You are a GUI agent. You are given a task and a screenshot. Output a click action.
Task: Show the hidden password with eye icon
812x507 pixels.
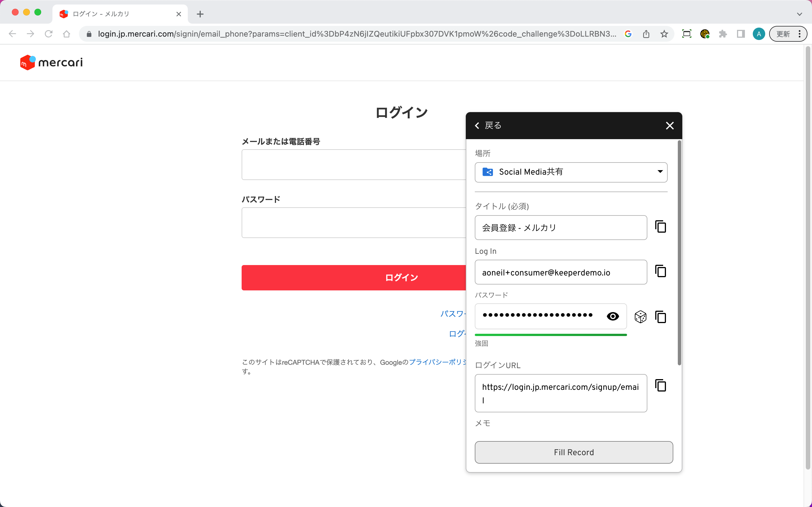point(613,316)
